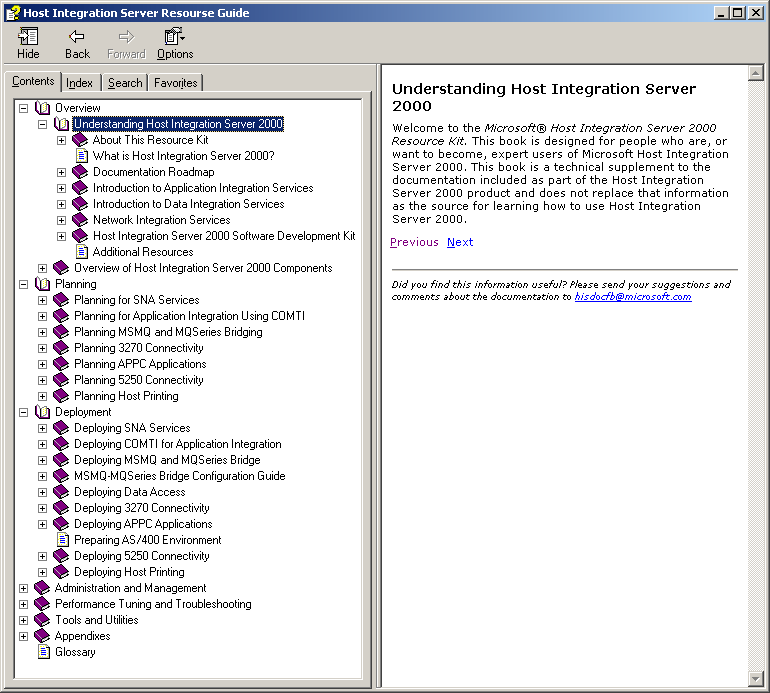
Task: Click book icon for Administration and Management
Action: pyautogui.click(x=42, y=588)
